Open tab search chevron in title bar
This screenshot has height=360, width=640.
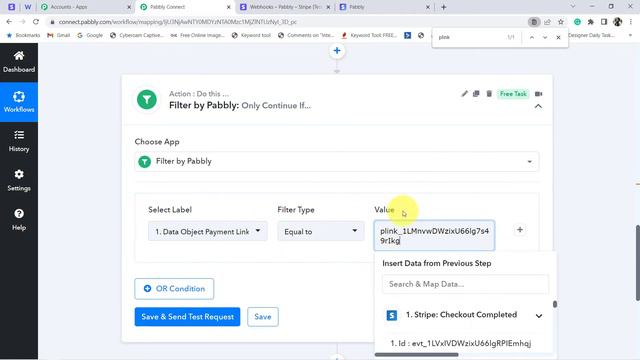pos(573,7)
